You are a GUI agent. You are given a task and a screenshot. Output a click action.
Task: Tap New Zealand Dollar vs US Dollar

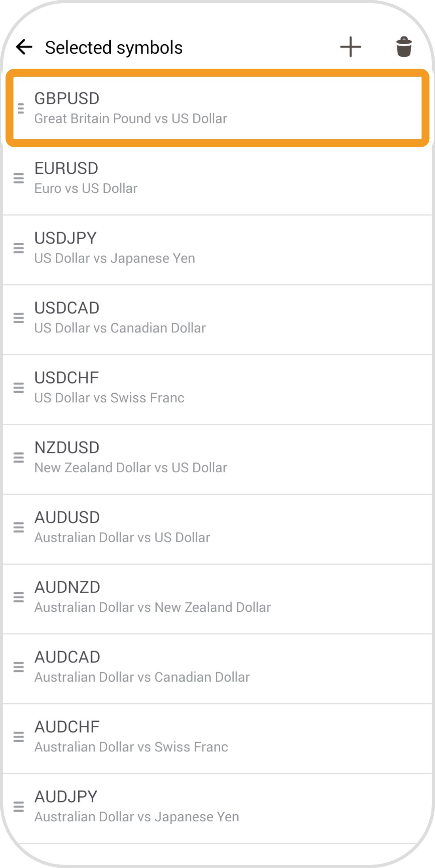[217, 458]
